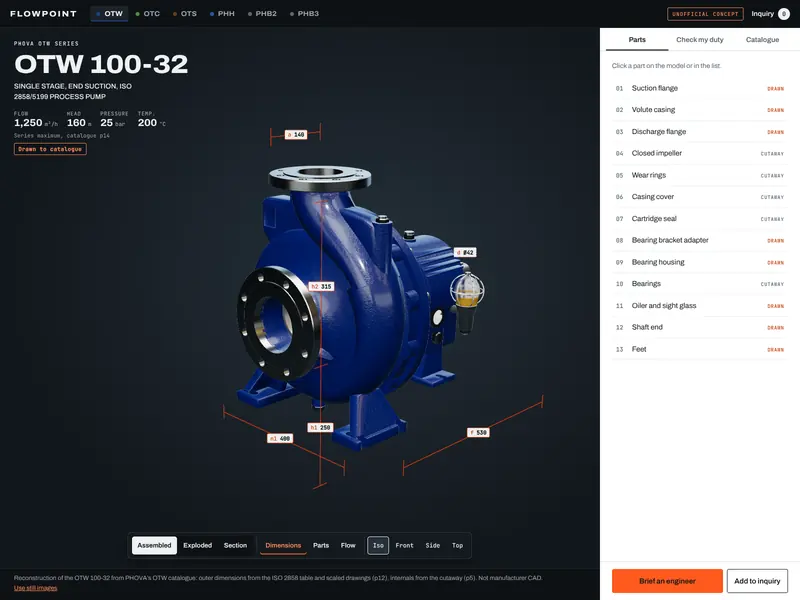Click the inquiry count bubble
The width and height of the screenshot is (800, 600).
tap(784, 14)
